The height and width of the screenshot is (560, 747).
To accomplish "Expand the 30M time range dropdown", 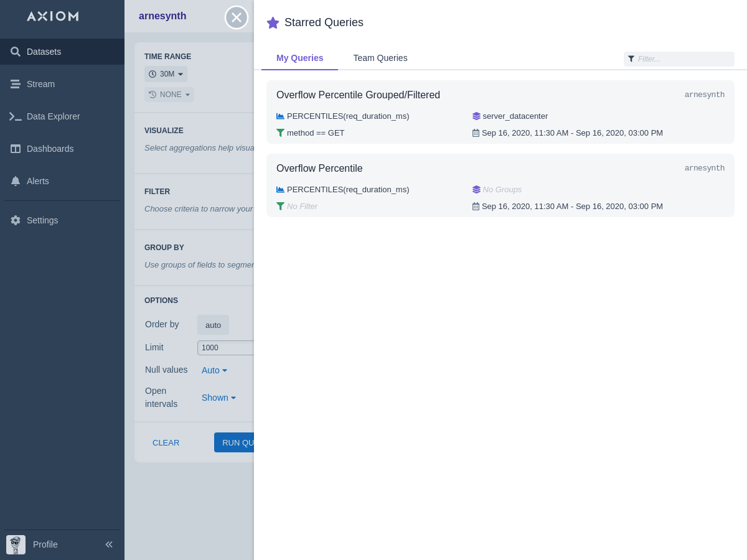I will (166, 74).
